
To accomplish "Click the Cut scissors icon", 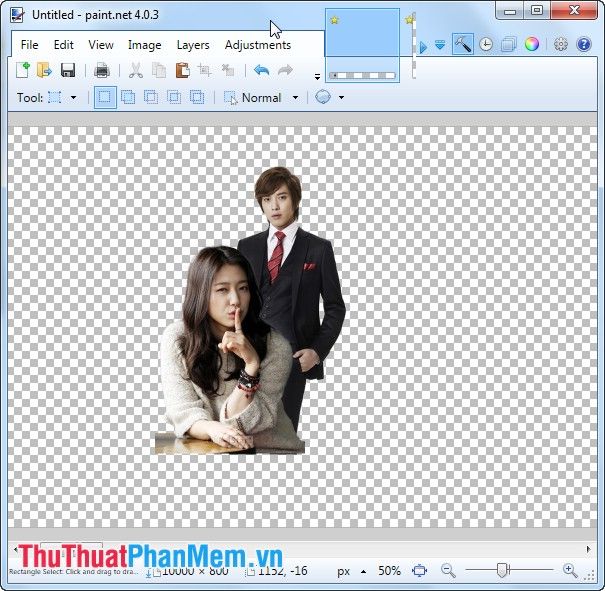I will click(135, 70).
